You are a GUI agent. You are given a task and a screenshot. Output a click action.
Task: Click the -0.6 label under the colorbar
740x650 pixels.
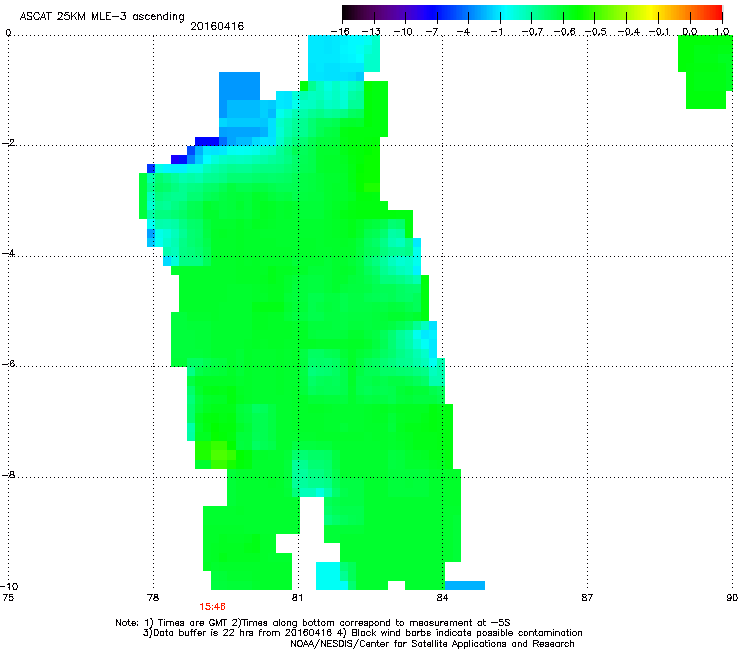[x=564, y=32]
